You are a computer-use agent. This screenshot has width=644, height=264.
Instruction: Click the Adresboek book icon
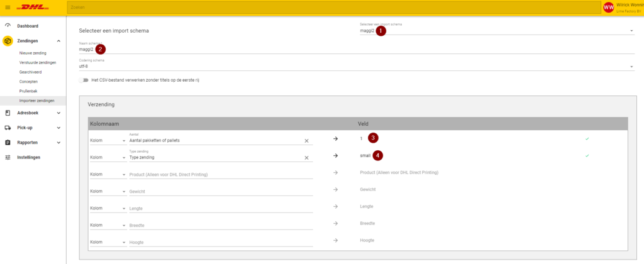tap(8, 113)
